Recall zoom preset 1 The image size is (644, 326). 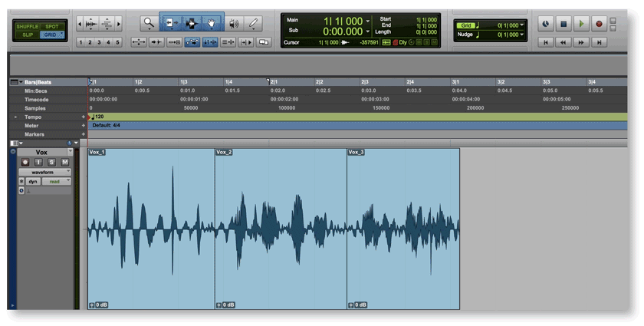[x=81, y=42]
